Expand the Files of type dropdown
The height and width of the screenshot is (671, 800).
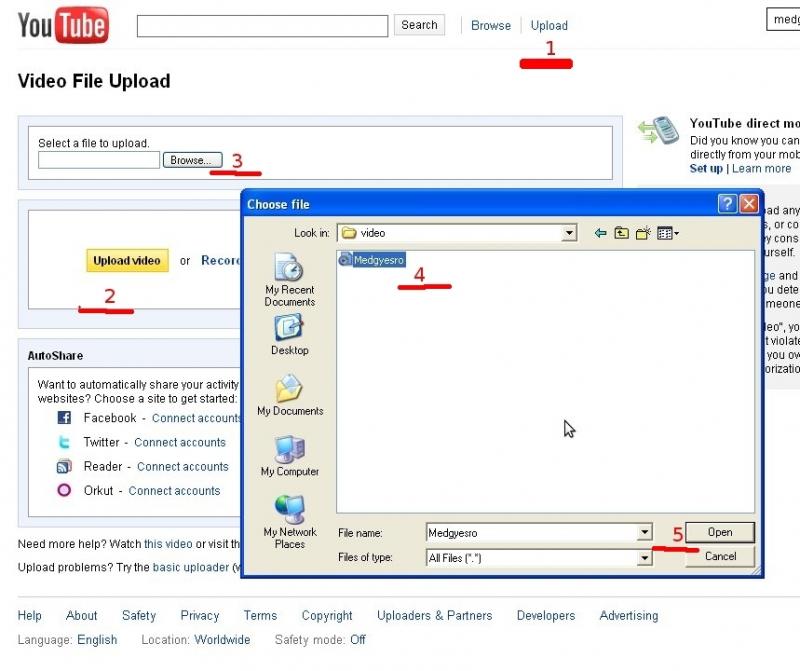pos(644,558)
